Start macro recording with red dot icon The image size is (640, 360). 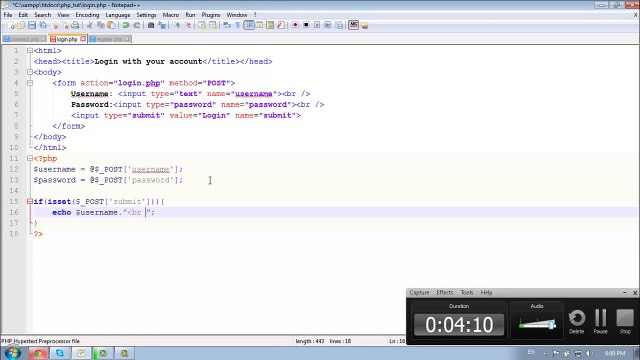click(296, 25)
